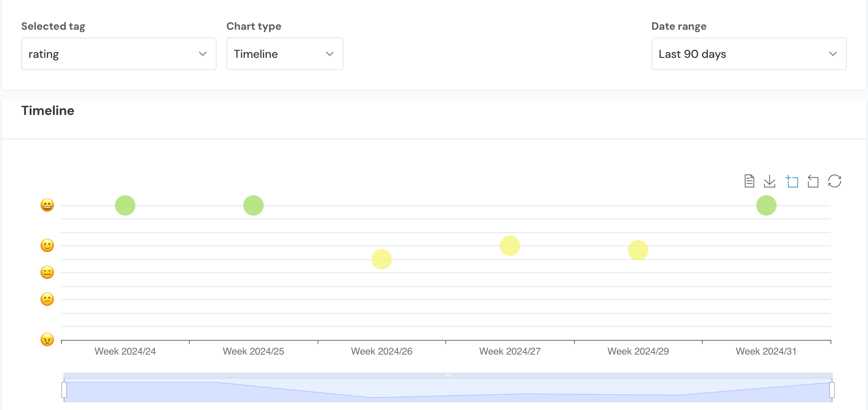Click the right handle of zoom slider
The width and height of the screenshot is (868, 410).
click(x=832, y=390)
